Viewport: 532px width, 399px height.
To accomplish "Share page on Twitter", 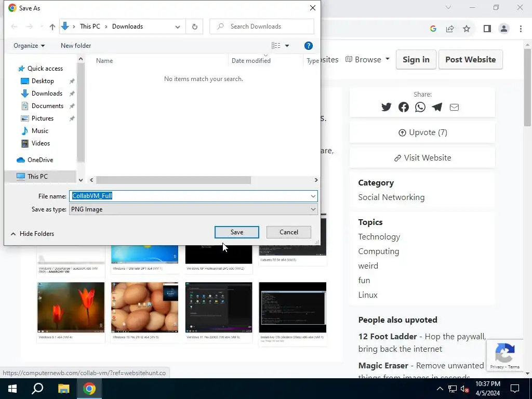I will pyautogui.click(x=386, y=107).
